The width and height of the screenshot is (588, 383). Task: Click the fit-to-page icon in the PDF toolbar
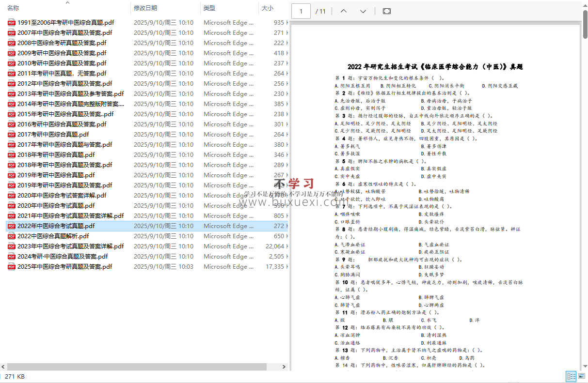click(x=386, y=11)
